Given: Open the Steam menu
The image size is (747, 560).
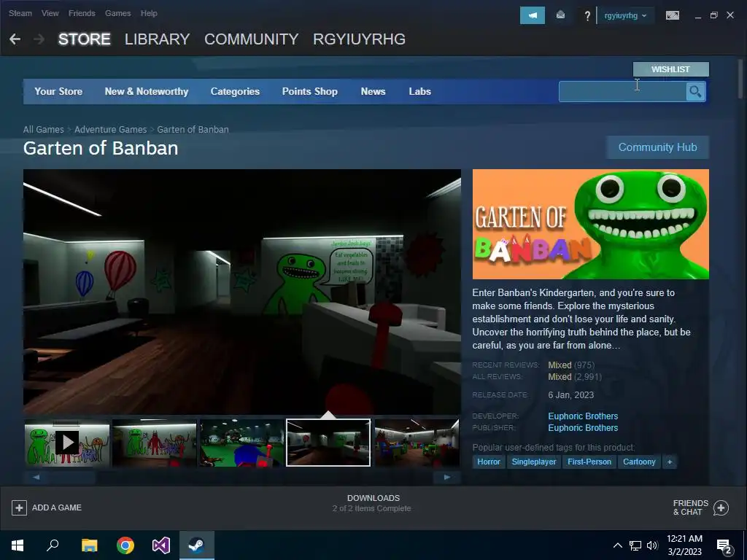Looking at the screenshot, I should point(20,13).
